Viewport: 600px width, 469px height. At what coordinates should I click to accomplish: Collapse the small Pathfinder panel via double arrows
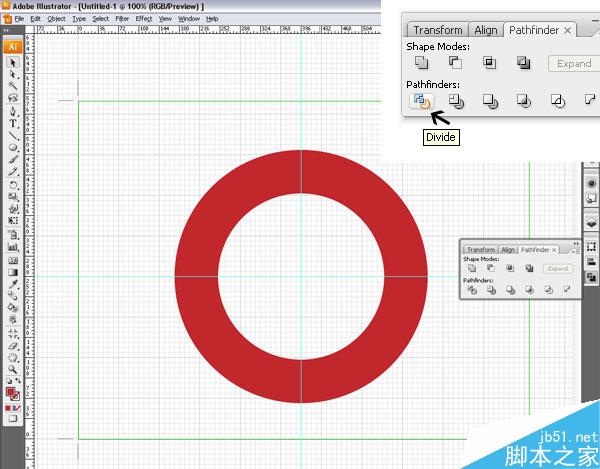[x=576, y=244]
